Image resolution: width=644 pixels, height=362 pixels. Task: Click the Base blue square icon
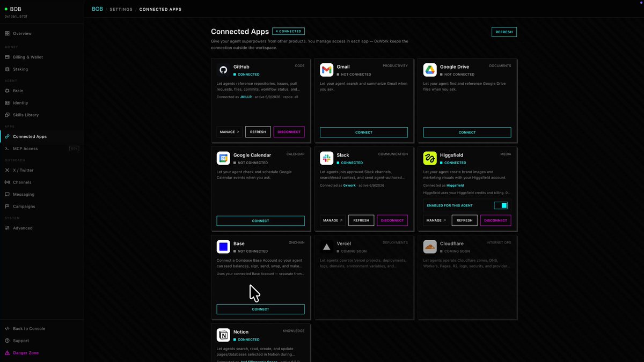[x=223, y=247]
